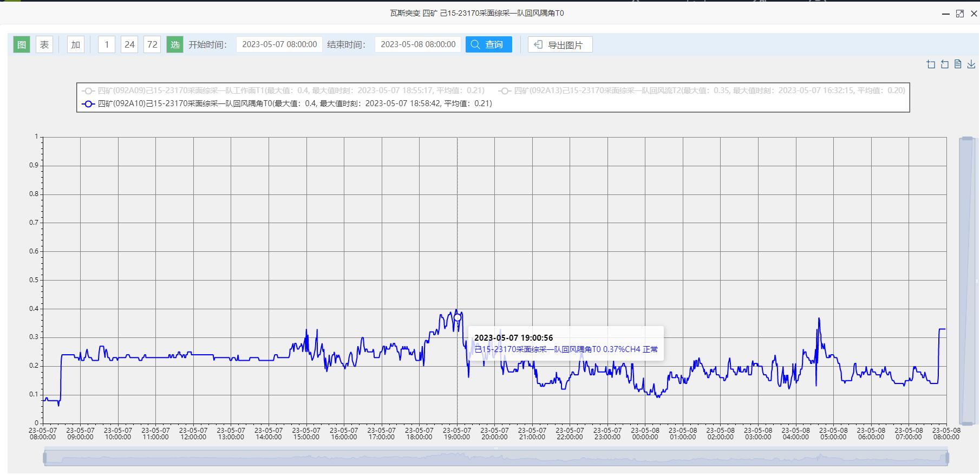The height and width of the screenshot is (475, 980).
Task: Click the 导出图片 export image button
Action: [x=560, y=44]
